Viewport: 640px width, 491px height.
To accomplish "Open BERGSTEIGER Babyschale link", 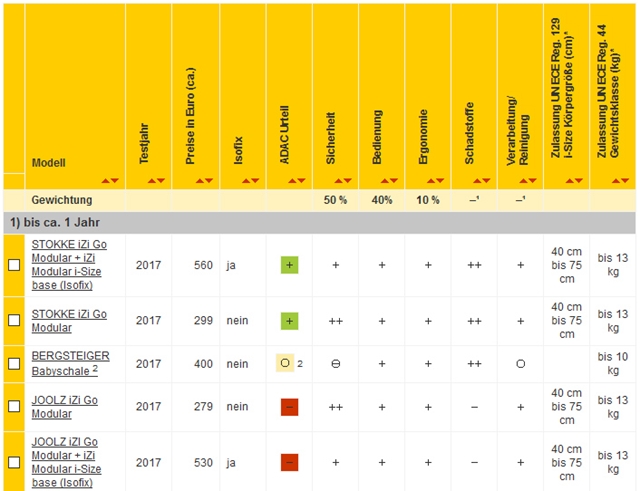I will click(x=70, y=363).
